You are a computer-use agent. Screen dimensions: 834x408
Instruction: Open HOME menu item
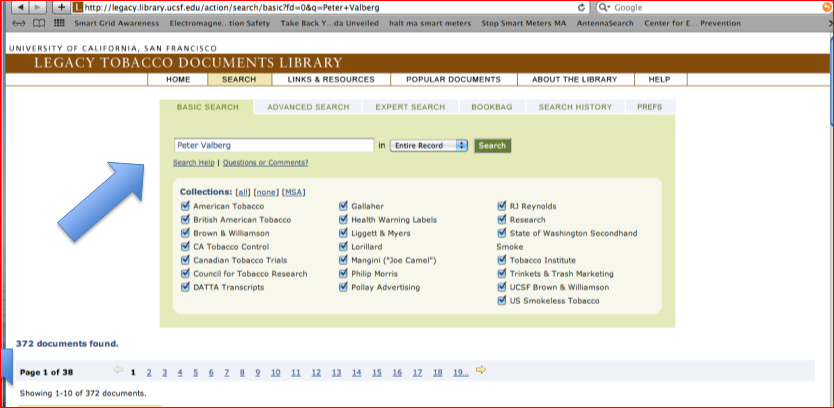(178, 79)
